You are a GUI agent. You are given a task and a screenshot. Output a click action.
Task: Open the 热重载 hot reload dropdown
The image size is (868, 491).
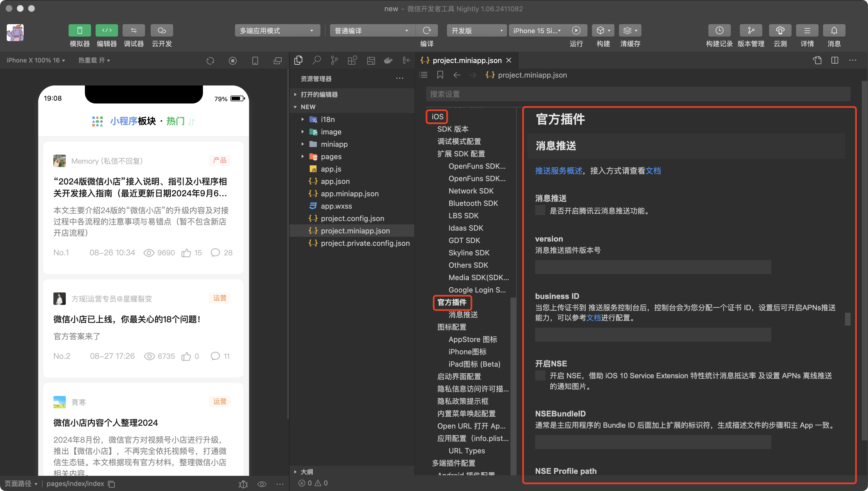94,60
